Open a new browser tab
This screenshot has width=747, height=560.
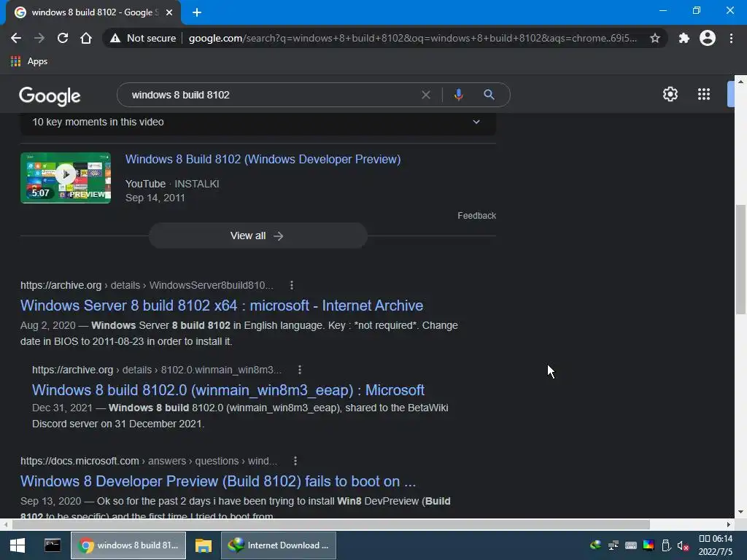(197, 13)
